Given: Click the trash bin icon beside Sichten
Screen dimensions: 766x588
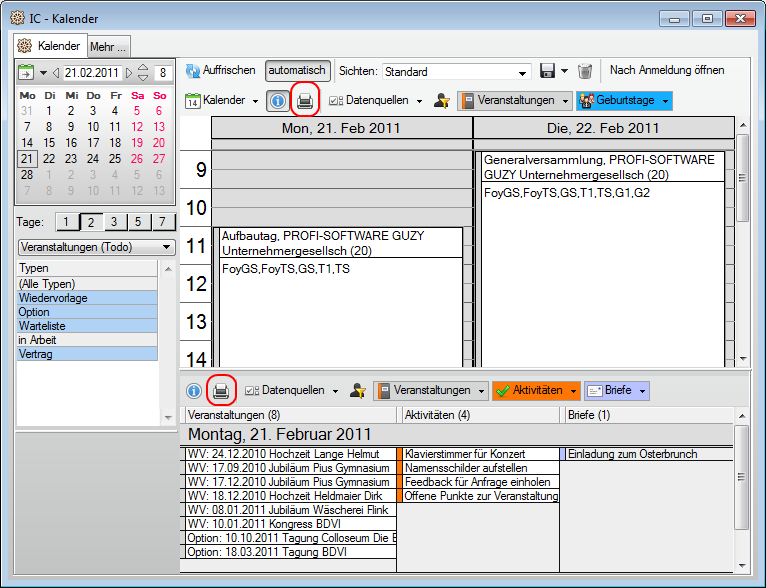Looking at the screenshot, I should (x=586, y=71).
